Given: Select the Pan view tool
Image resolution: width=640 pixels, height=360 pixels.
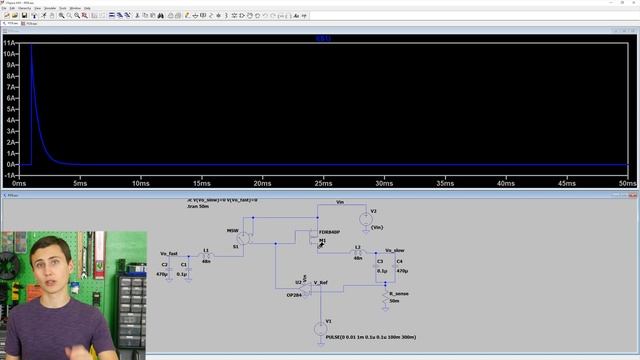Looking at the screenshot, I should (69, 16).
